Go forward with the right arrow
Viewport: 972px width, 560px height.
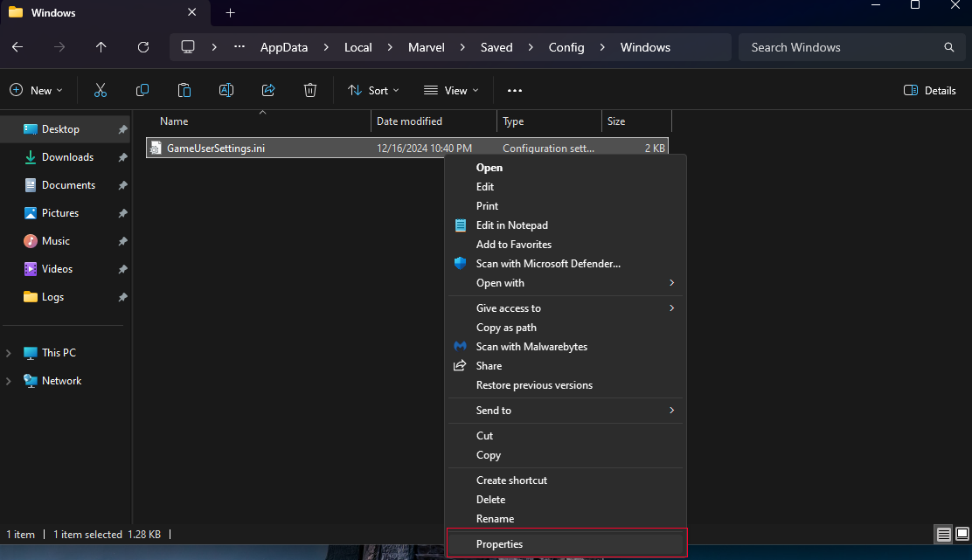pos(59,47)
